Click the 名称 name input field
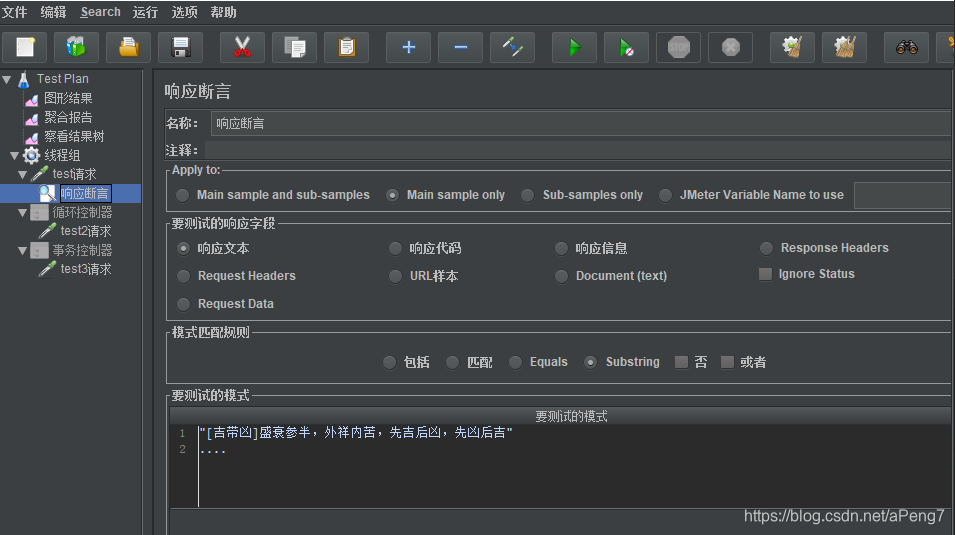 pyautogui.click(x=582, y=124)
